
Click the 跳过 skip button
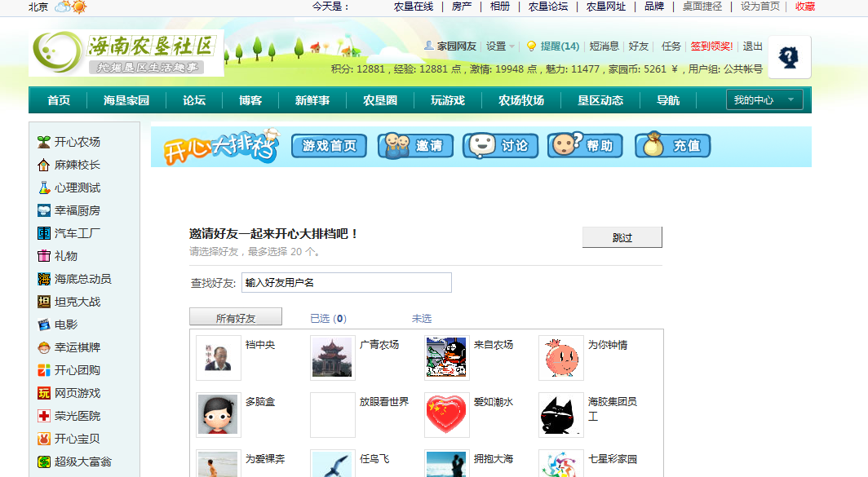point(622,237)
